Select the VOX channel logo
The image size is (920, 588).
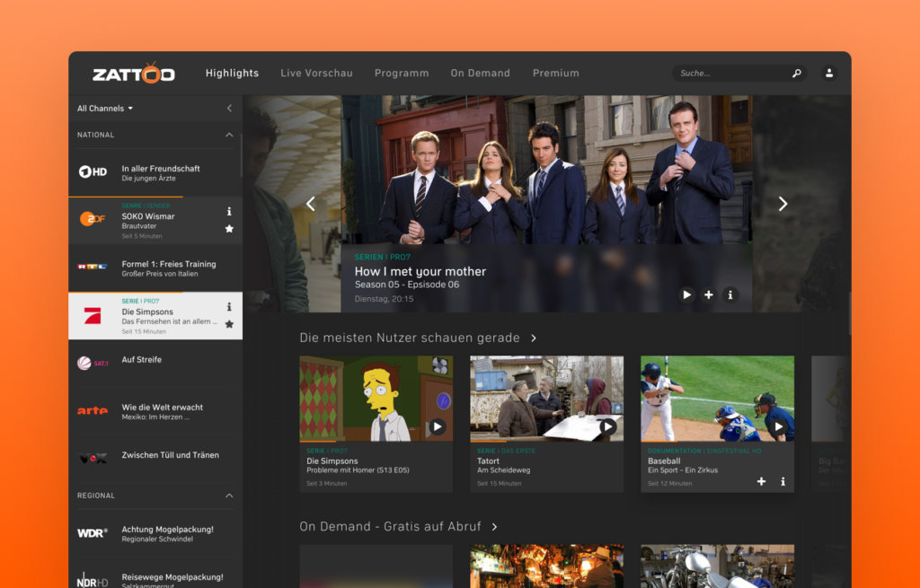point(93,459)
